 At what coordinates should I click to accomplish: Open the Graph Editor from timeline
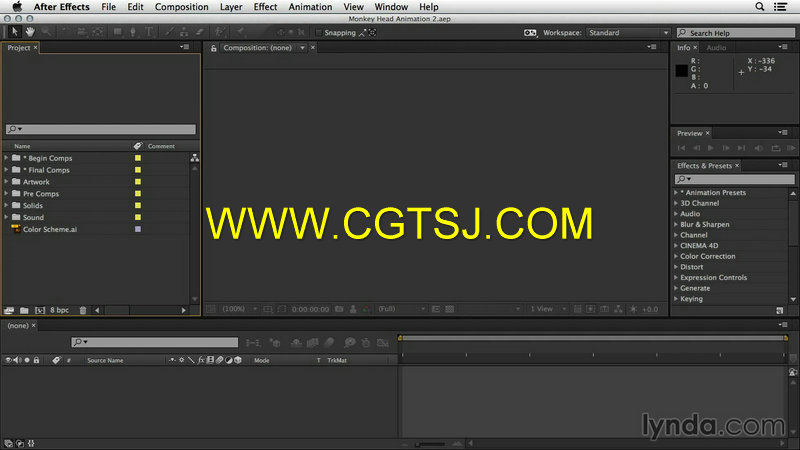tap(383, 343)
